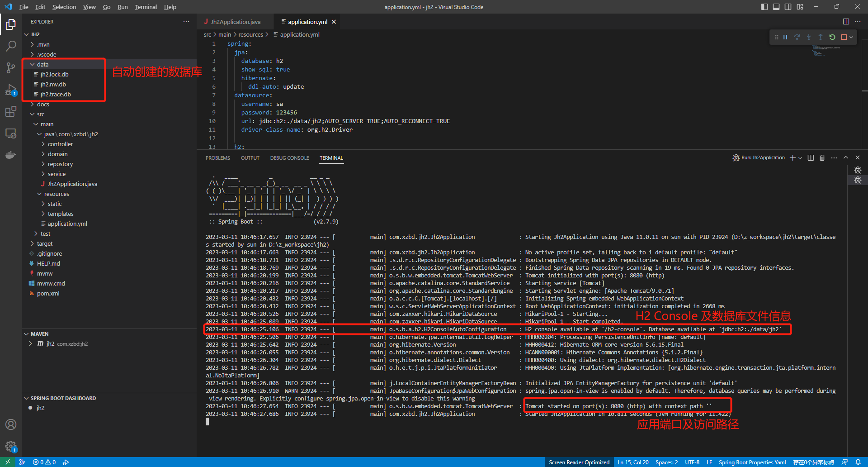Open the Extensions view
Viewport: 868px width, 467px height.
coord(11,111)
